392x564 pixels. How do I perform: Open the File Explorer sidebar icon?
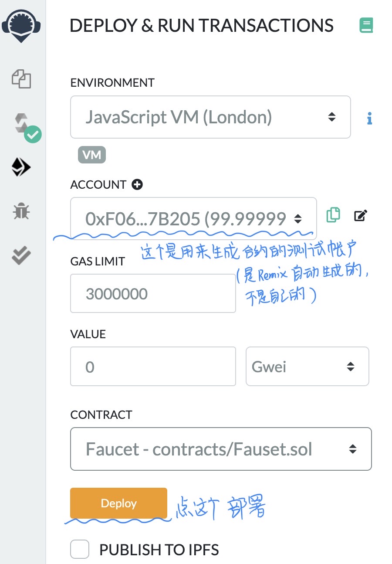click(21, 80)
